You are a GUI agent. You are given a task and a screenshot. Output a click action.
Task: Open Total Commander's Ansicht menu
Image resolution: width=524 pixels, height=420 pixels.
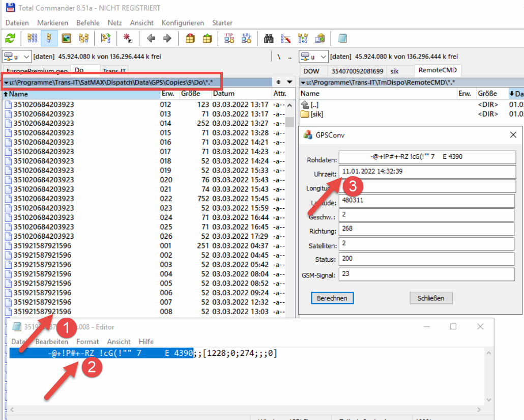pyautogui.click(x=142, y=23)
